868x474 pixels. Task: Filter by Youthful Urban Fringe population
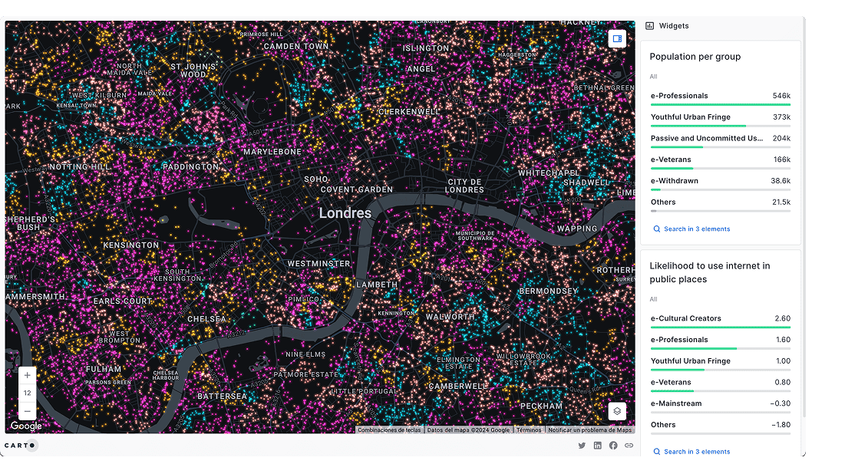720,118
